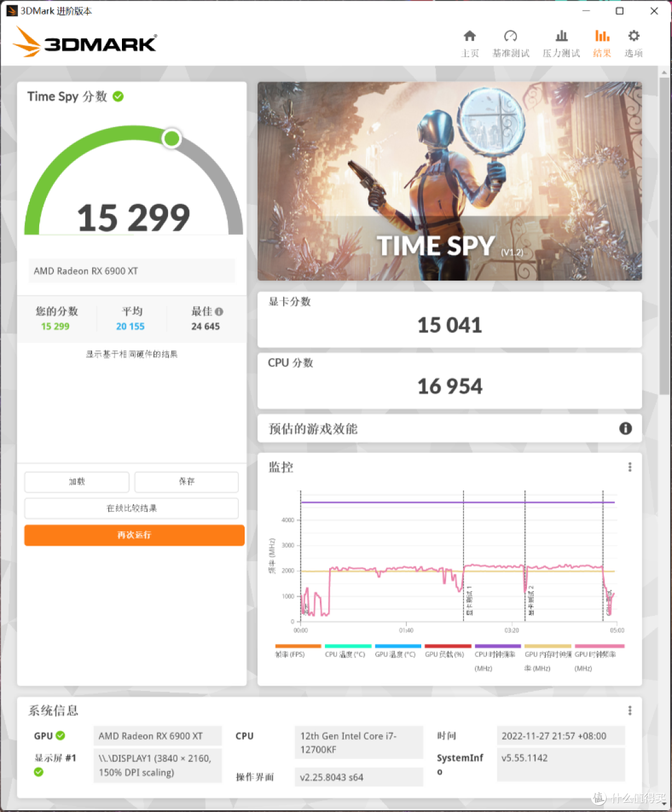Minimize the 3DMark window
The image size is (672, 812).
click(x=586, y=11)
